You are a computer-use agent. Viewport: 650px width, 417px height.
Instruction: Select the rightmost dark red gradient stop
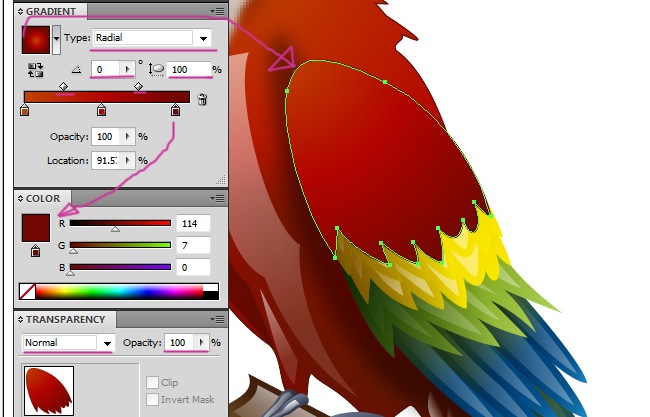176,111
